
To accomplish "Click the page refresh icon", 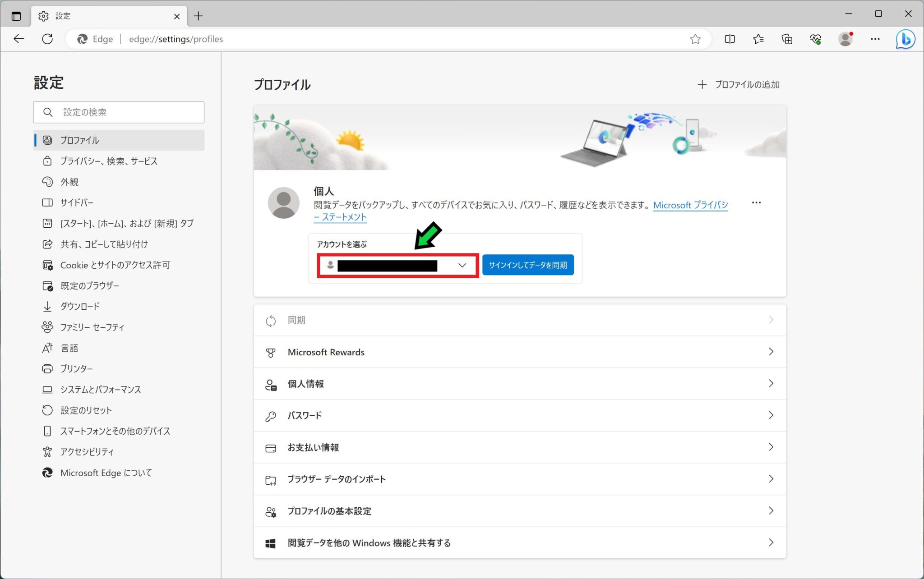I will point(47,39).
